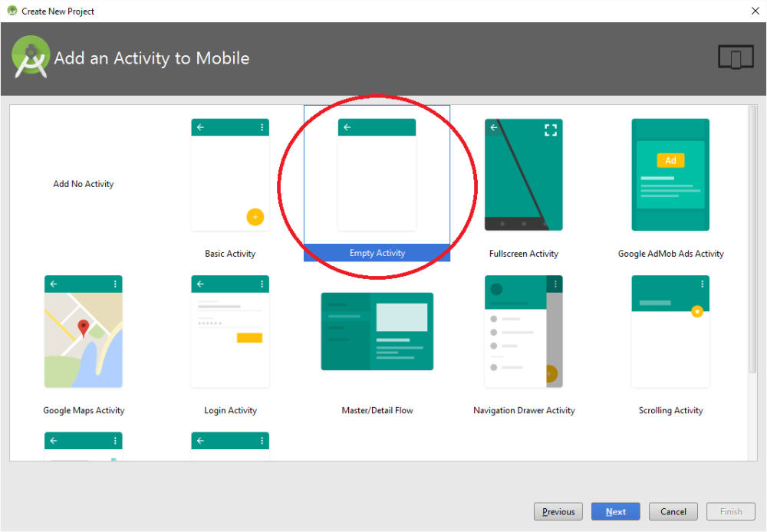Select the Login Activity template thumbnail

230,331
